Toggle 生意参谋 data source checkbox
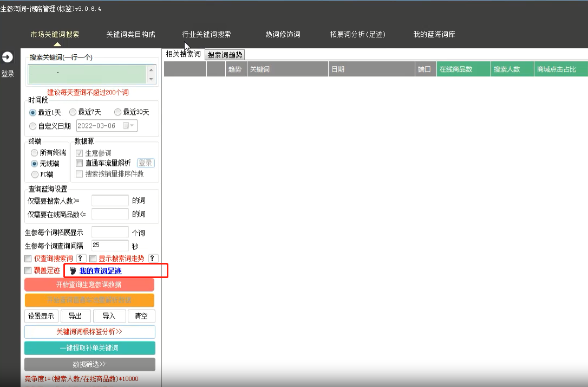This screenshot has width=588, height=387. tap(79, 153)
